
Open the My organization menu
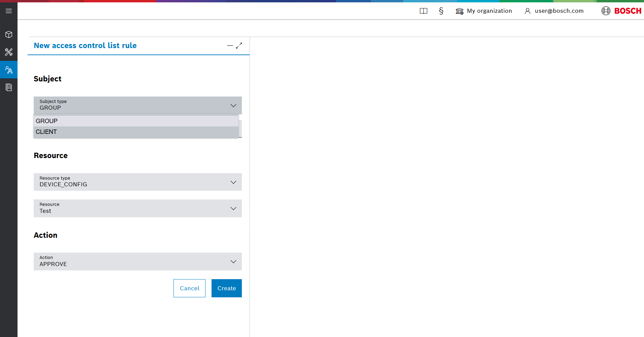484,11
